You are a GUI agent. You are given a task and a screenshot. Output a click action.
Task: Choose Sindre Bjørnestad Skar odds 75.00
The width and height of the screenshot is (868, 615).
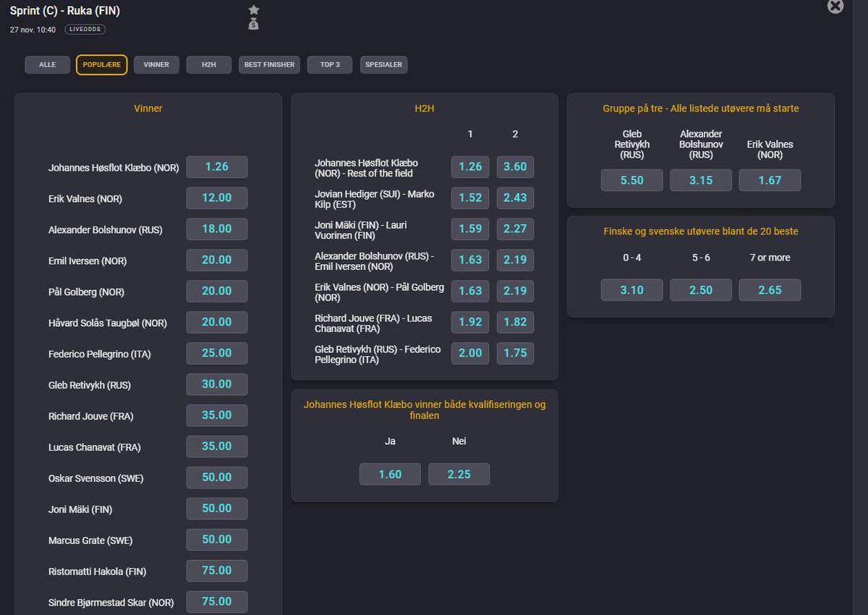coord(217,603)
